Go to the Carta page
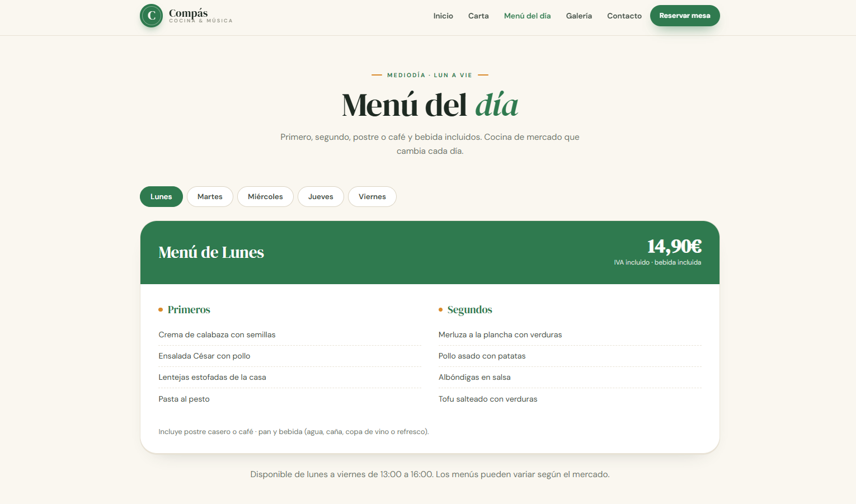The image size is (856, 504). coord(478,16)
